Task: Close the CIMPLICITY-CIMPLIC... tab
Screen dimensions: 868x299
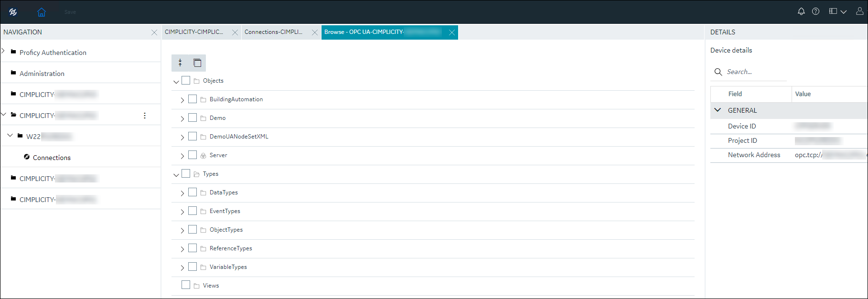Action: pos(235,32)
